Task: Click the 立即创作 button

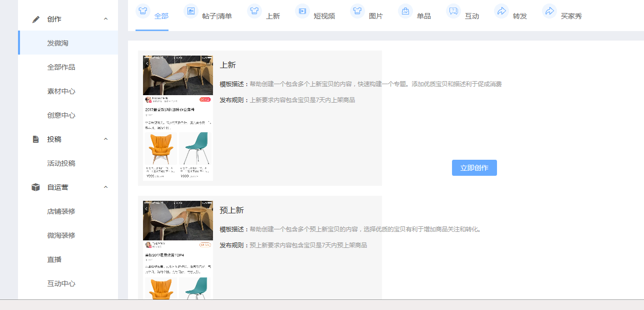Action: [474, 168]
